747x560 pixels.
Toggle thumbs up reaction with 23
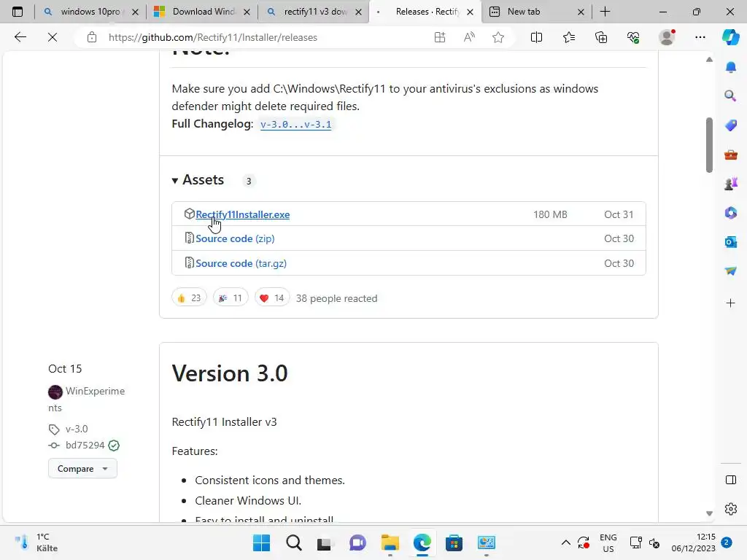tap(189, 298)
